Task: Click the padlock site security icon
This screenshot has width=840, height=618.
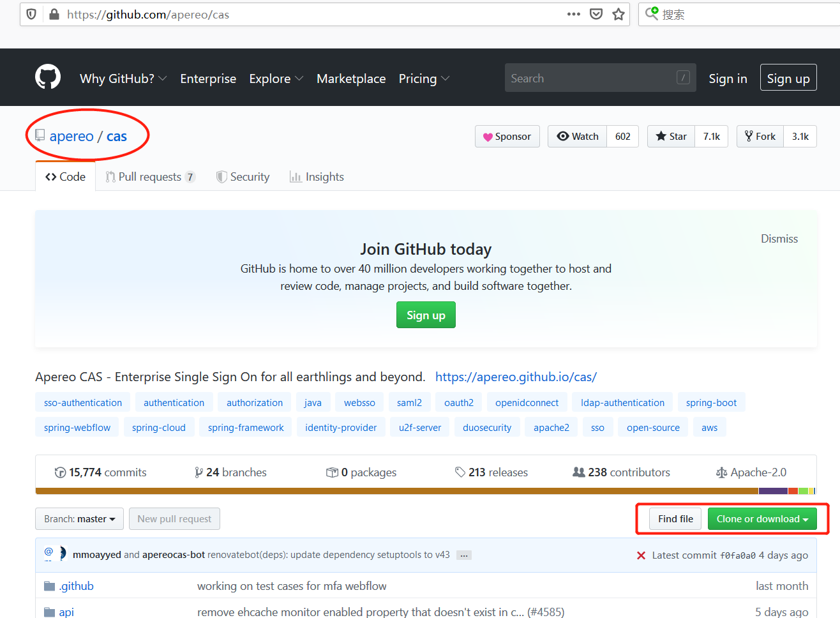Action: pos(54,14)
